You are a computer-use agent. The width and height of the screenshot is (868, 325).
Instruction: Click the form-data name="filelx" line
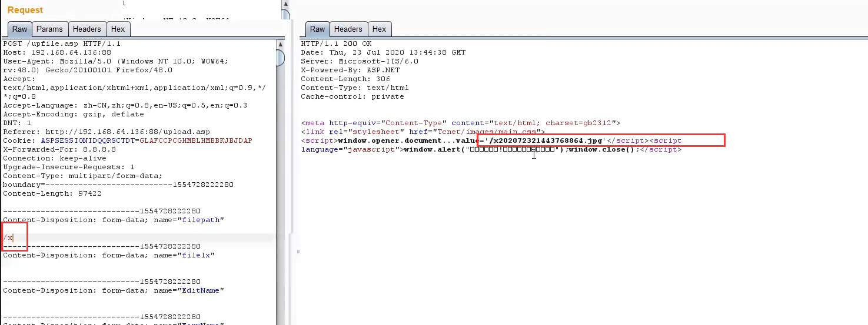(x=109, y=256)
